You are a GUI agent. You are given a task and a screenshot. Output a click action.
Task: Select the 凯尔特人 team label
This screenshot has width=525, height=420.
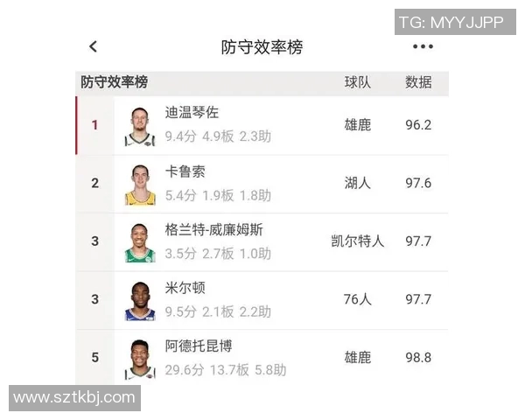tap(357, 241)
